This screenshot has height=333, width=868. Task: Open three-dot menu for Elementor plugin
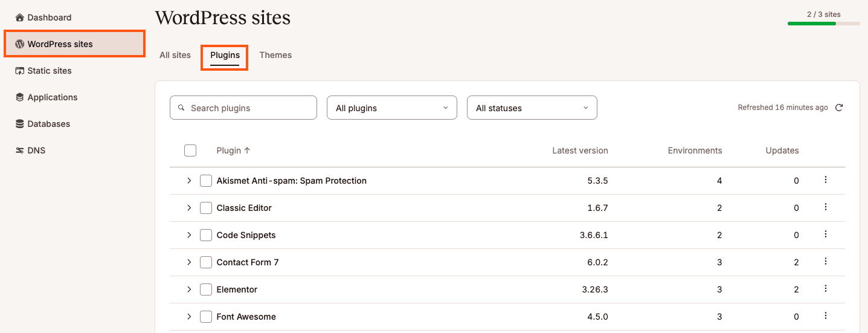[x=825, y=289]
